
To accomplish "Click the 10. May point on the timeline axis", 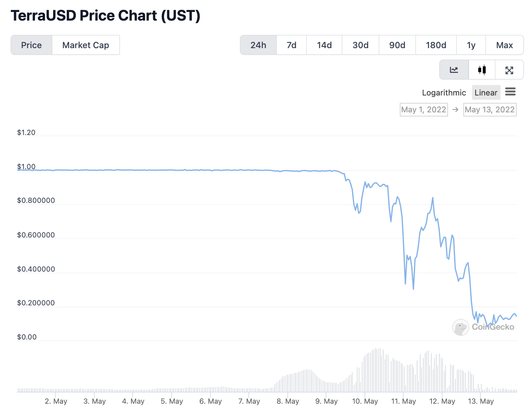I will 365,401.
